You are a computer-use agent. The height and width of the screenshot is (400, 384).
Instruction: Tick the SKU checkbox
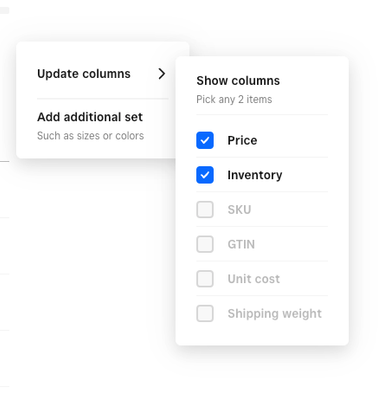pyautogui.click(x=205, y=210)
